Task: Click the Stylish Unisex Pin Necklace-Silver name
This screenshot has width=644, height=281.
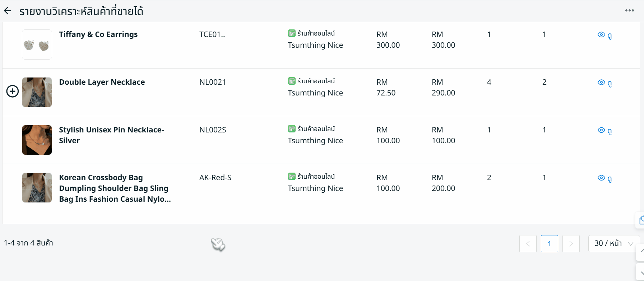Action: click(111, 135)
